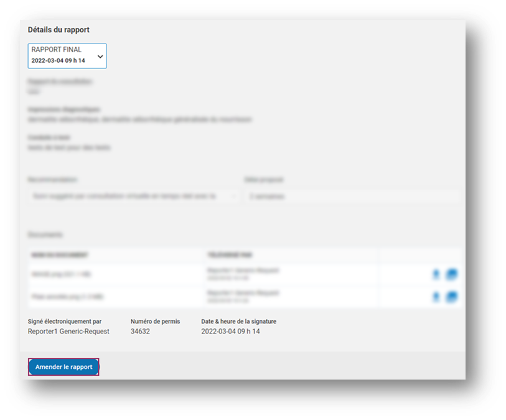Screen dimensions: 506x420
Task: Click the Signé électroniquement par label
Action: pos(65,321)
